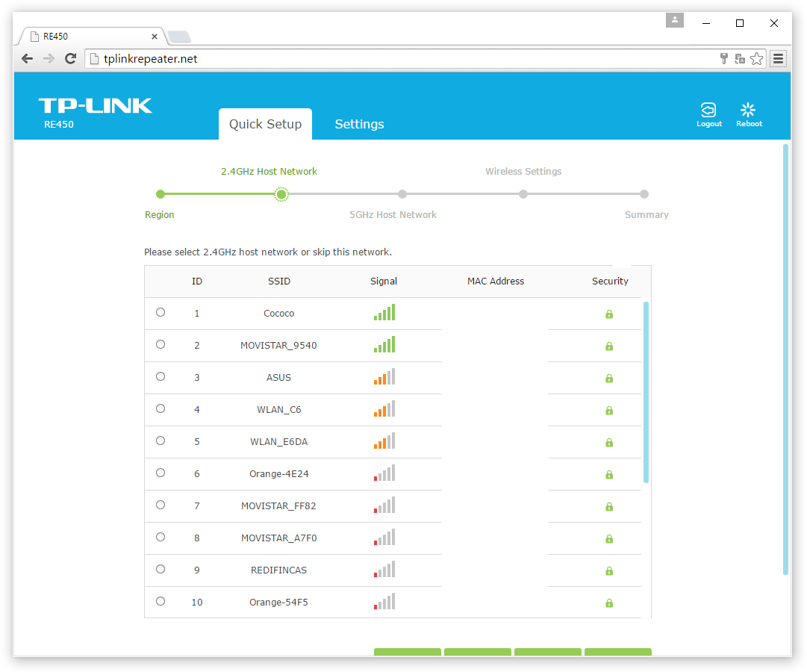Viewport: 807px width, 672px height.
Task: Click the translate page icon in address bar
Action: tap(740, 59)
